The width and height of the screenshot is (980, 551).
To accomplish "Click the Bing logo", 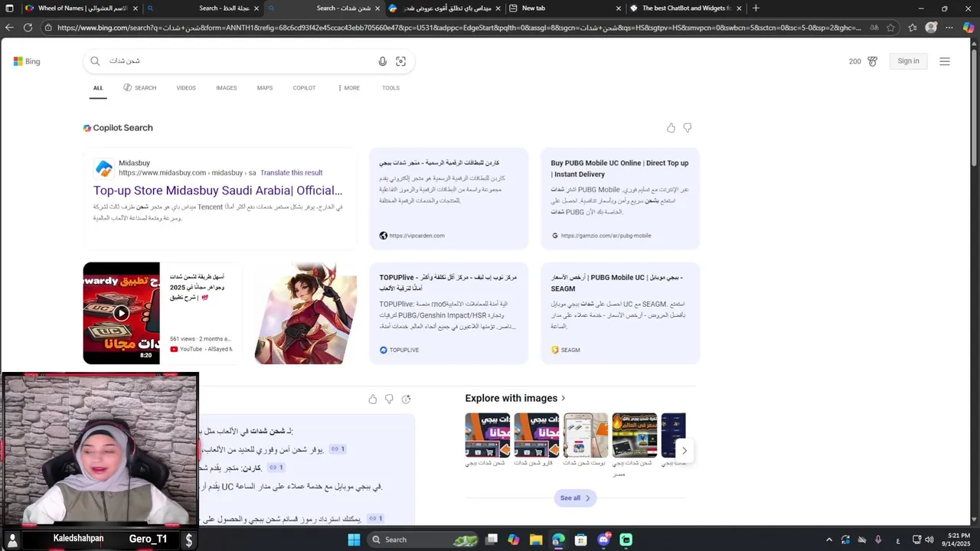I will 27,61.
